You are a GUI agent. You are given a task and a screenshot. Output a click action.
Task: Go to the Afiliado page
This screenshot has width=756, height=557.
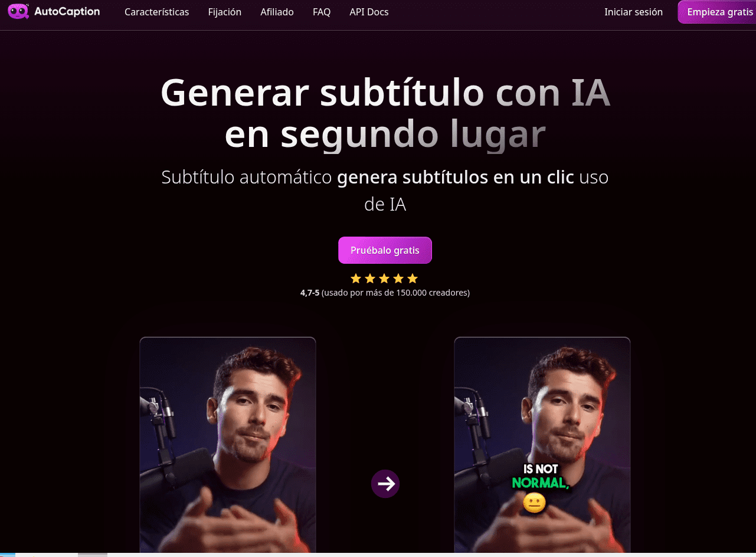tap(277, 12)
